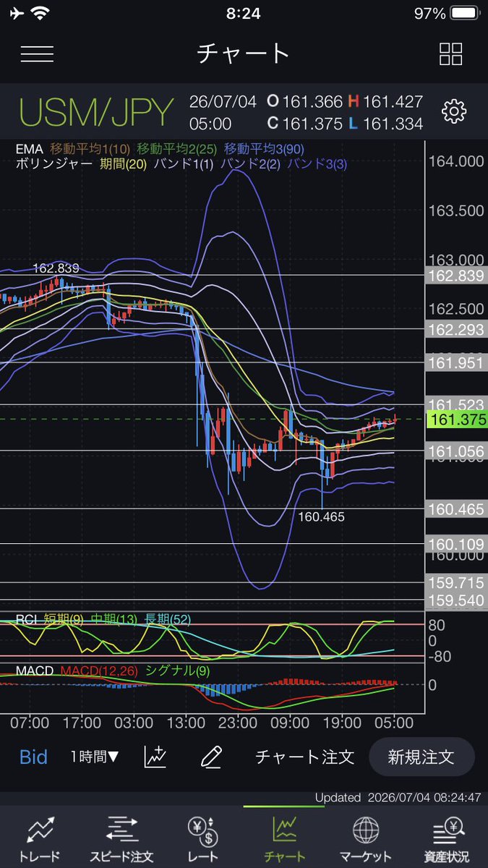Image resolution: width=488 pixels, height=868 pixels.
Task: Tap the 162.839 price line label
Action: 455,275
